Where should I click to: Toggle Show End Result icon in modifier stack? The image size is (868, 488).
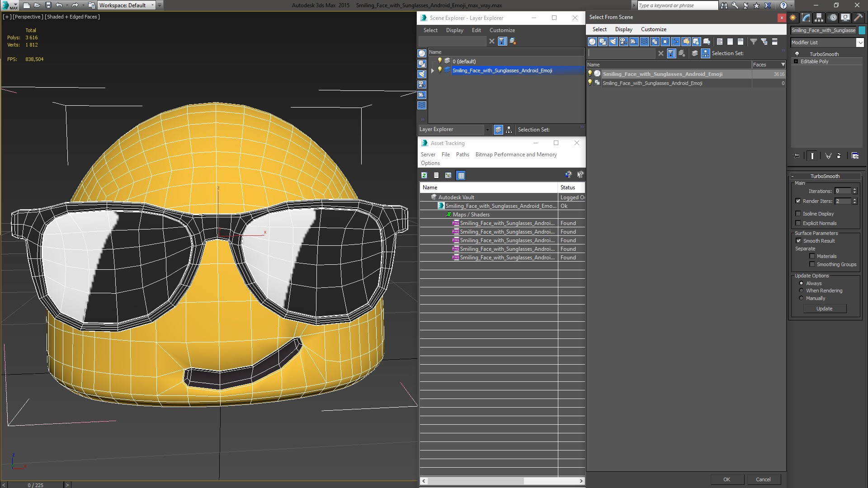point(812,156)
